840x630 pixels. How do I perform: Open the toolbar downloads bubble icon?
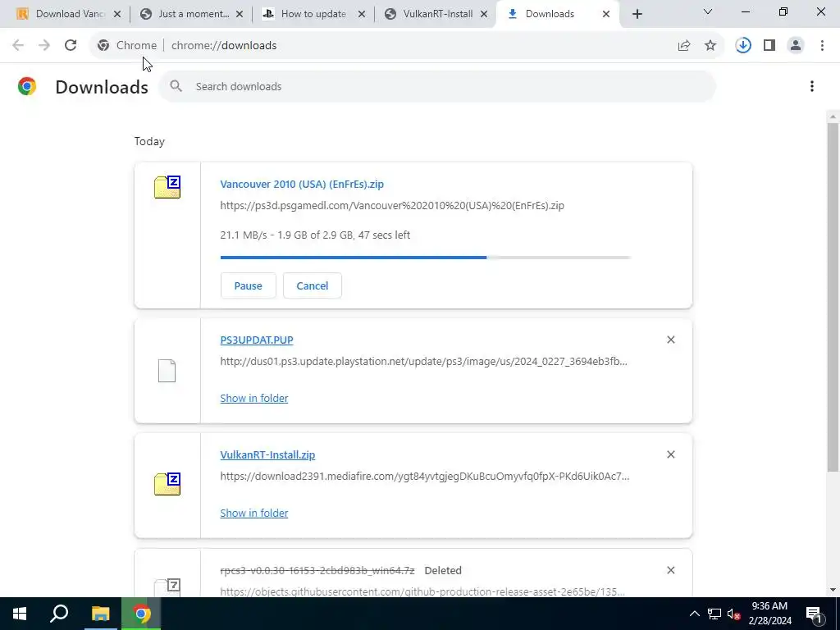click(743, 46)
